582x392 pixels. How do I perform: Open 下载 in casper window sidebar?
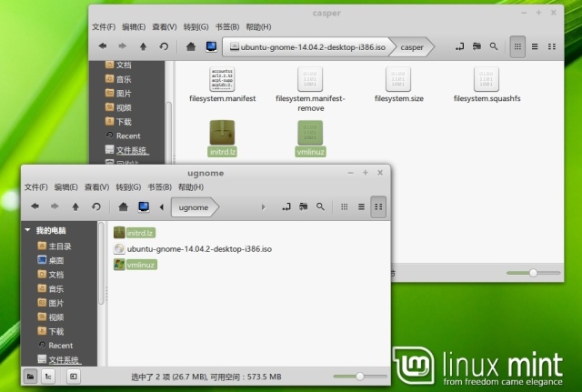118,122
